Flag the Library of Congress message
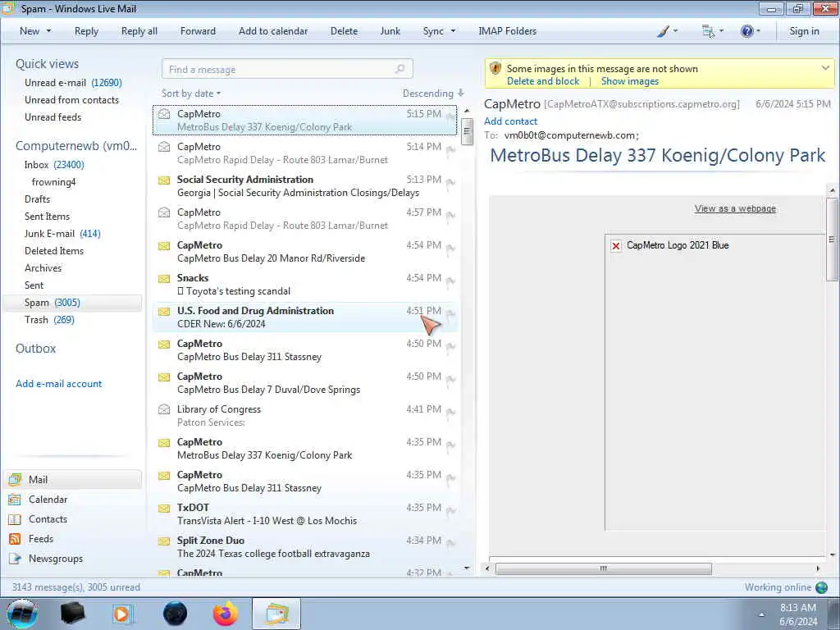 [450, 413]
